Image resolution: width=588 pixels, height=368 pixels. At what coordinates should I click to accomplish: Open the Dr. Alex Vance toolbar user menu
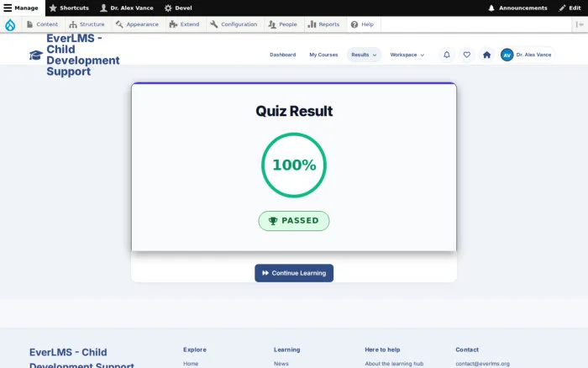click(127, 8)
